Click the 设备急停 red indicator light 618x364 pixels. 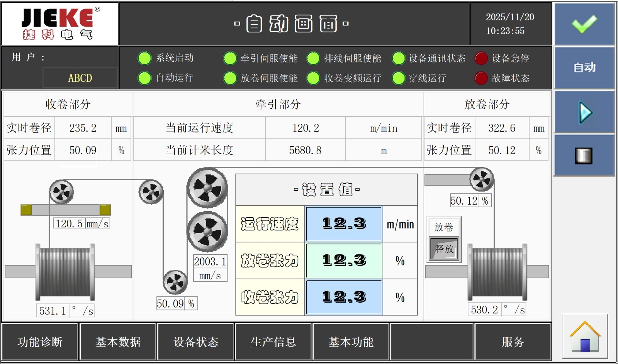(x=481, y=58)
